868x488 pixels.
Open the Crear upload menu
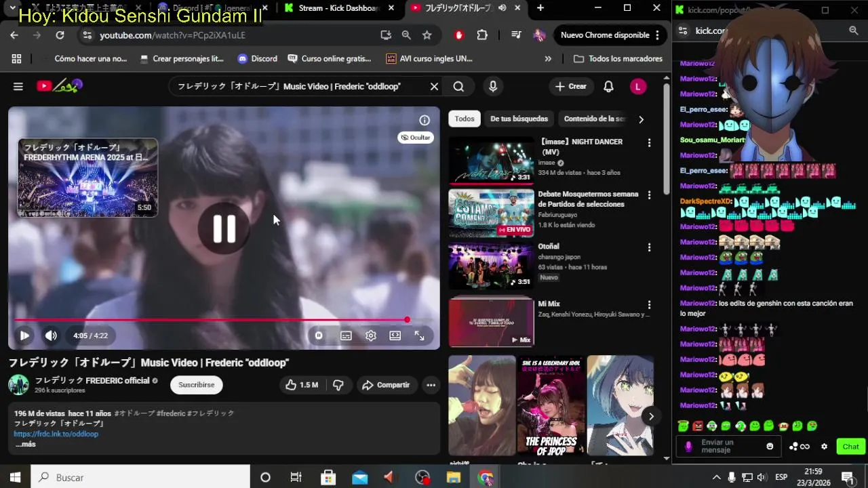coord(570,86)
